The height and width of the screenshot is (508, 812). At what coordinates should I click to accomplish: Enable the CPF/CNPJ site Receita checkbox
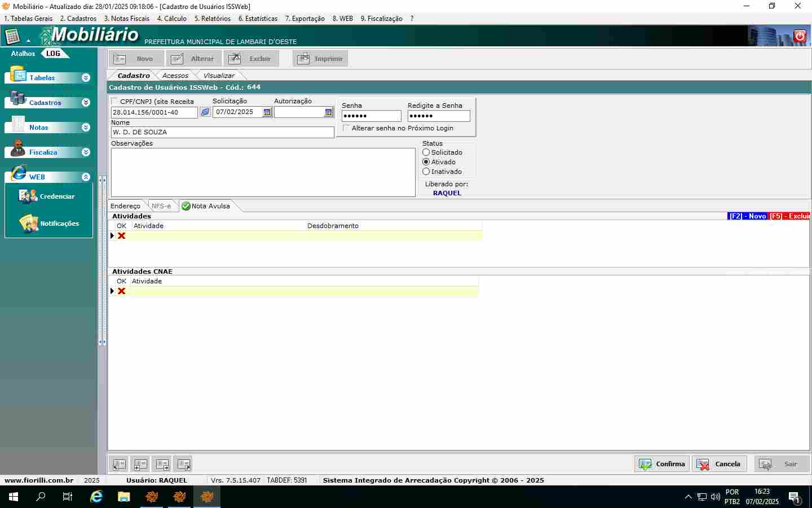tap(115, 102)
